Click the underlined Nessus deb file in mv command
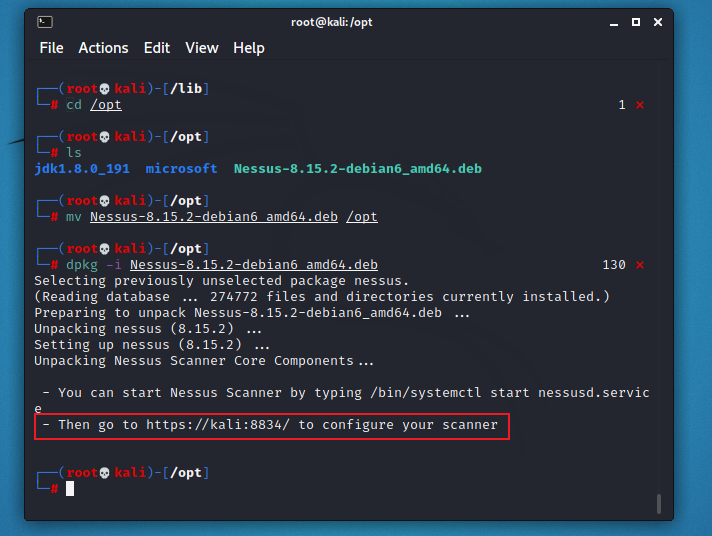The image size is (712, 536). [214, 217]
